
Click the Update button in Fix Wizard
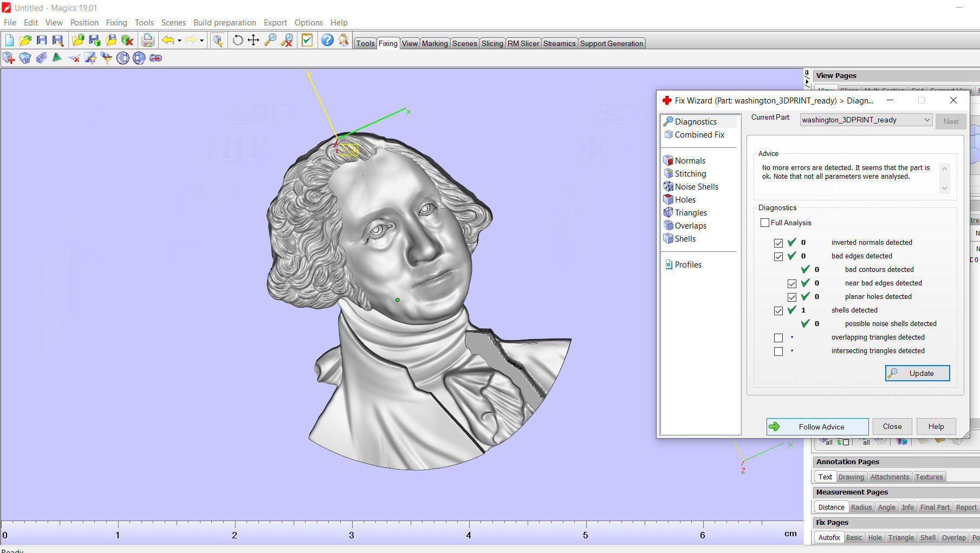(918, 373)
